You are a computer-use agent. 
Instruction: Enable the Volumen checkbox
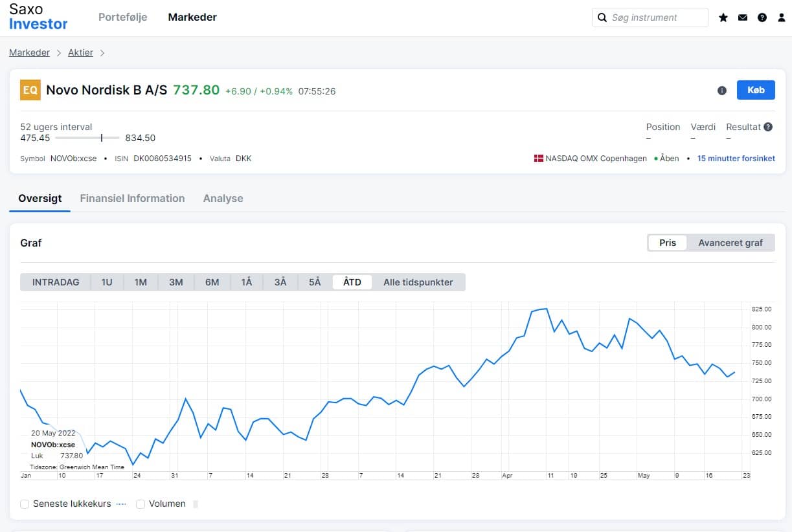(141, 504)
